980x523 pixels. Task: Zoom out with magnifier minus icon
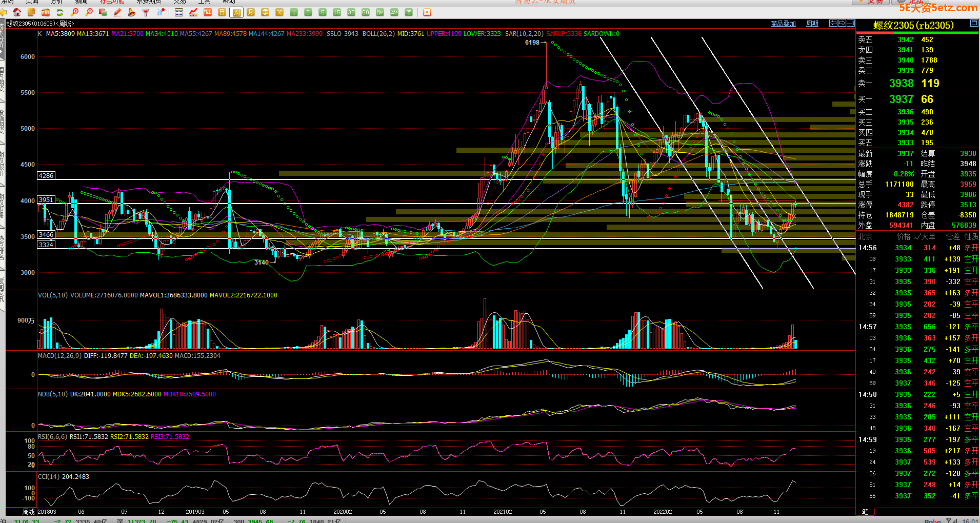click(89, 12)
